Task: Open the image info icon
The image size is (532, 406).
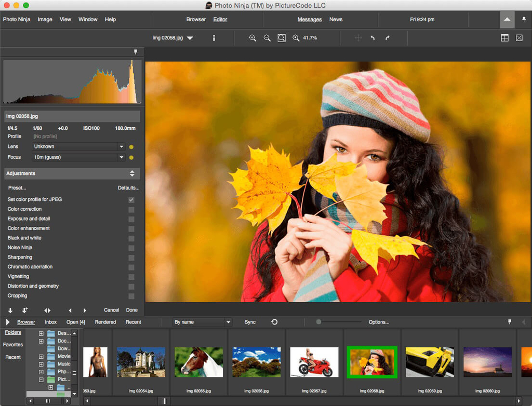Action: (x=214, y=38)
